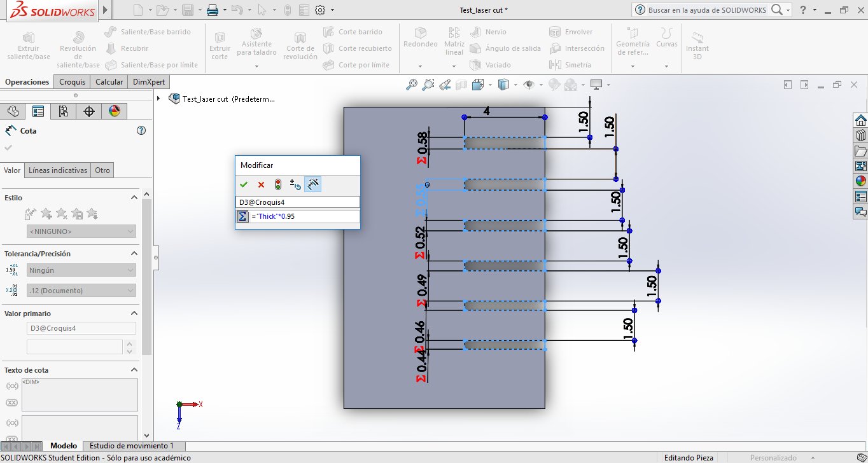Viewport: 868px width, 463px height.
Task: Switch to the Croquis ribbon tab
Action: tap(72, 82)
